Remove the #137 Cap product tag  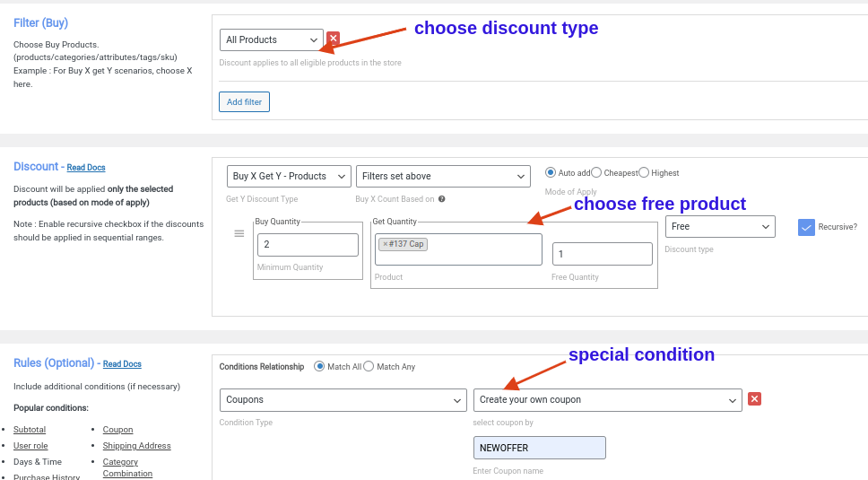pyautogui.click(x=386, y=244)
